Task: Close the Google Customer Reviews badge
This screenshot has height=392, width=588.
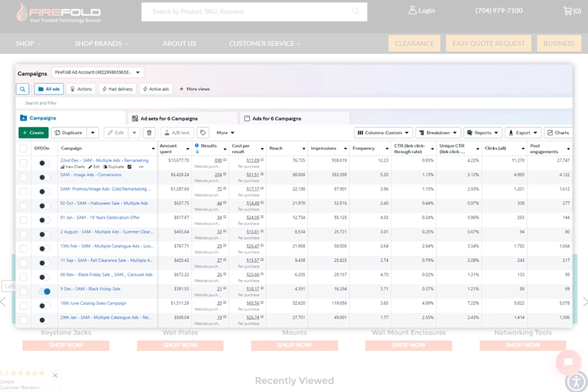Action: (55, 375)
